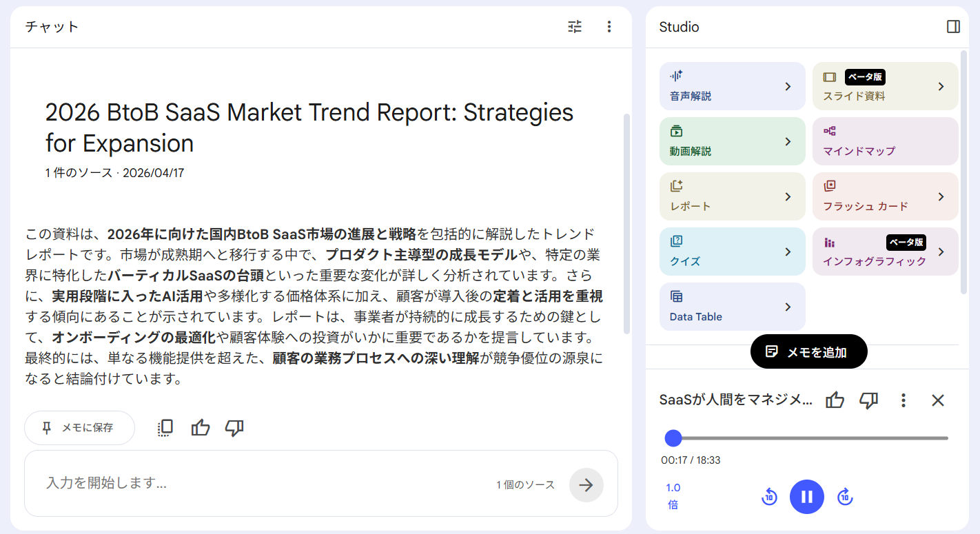980x534 pixels.
Task: Collapse the Studio panel icon
Action: point(953,27)
